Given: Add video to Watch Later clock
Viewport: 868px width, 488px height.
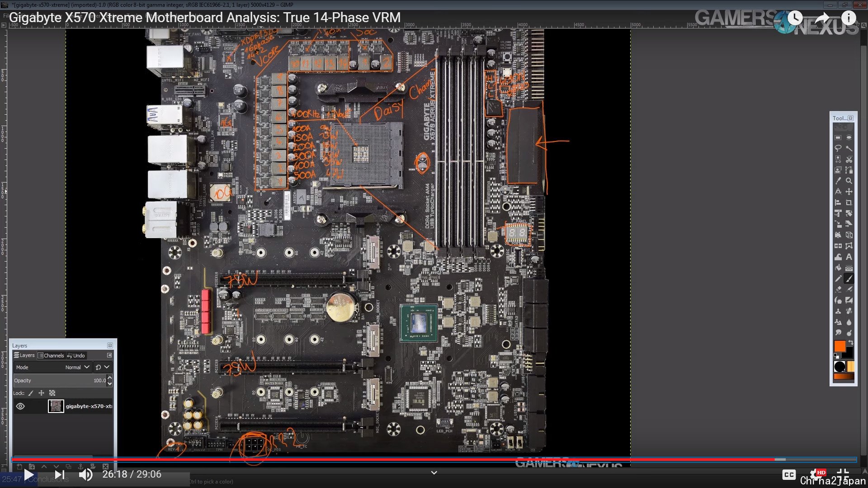Looking at the screenshot, I should point(795,18).
